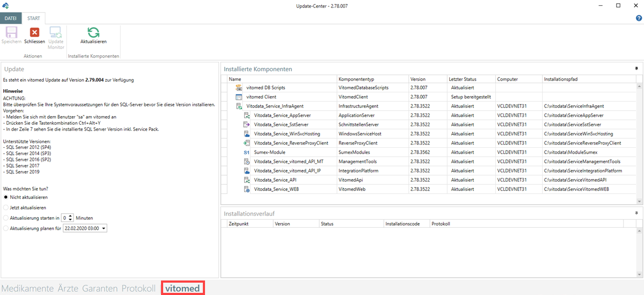Image resolution: width=644 pixels, height=295 pixels.
Task: Click the 'Setup bereitgestellt' status cell
Action: click(471, 97)
